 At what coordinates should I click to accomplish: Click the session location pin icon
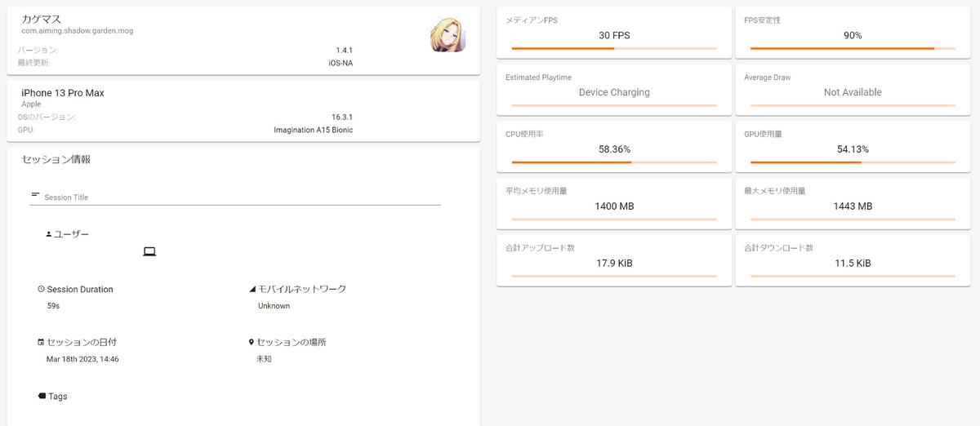pyautogui.click(x=252, y=343)
